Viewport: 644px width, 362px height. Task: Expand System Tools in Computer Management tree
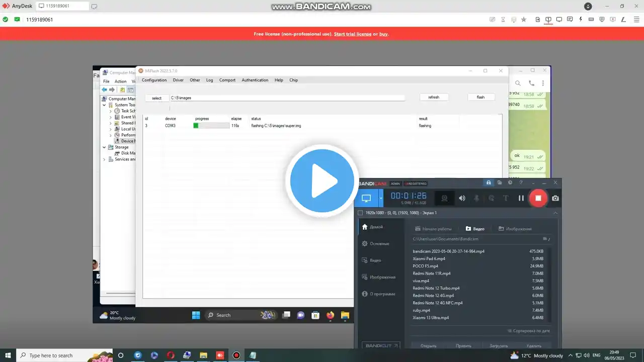click(x=105, y=105)
